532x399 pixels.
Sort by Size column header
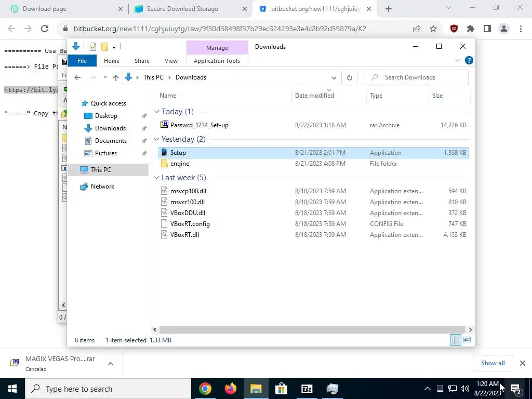pos(449,96)
